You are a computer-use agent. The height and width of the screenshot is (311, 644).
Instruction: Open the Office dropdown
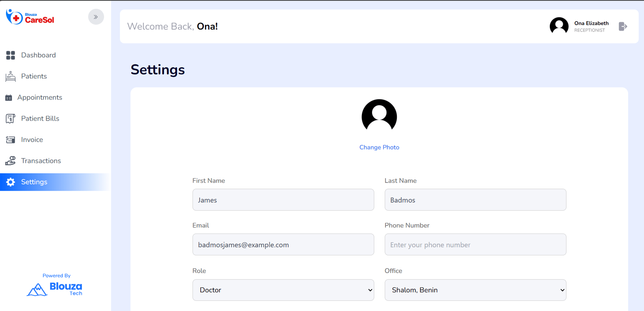[x=475, y=290]
